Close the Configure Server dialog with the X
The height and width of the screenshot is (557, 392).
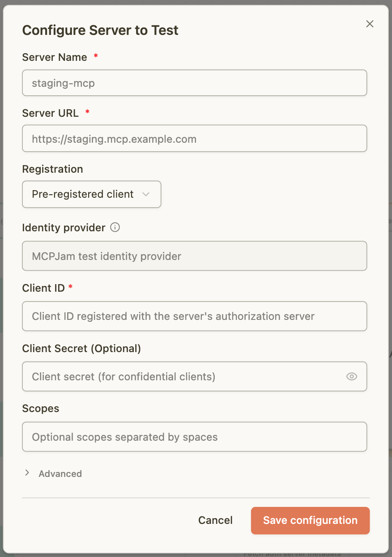370,24
